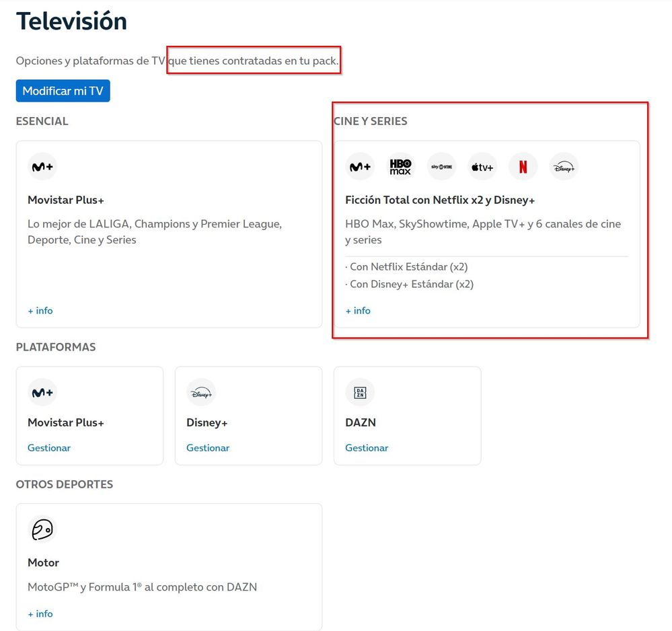
Task: Click Disney+ logo in Cine y Series card
Action: (564, 167)
